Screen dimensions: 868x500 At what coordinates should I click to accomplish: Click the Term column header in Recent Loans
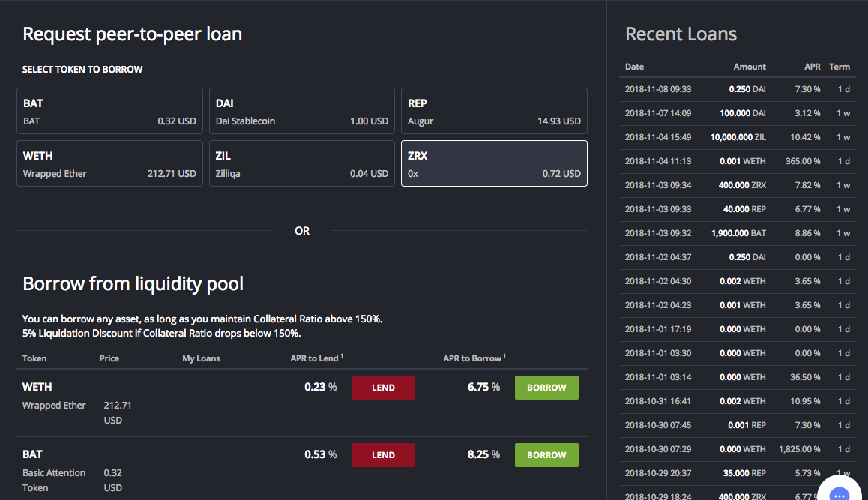(840, 67)
